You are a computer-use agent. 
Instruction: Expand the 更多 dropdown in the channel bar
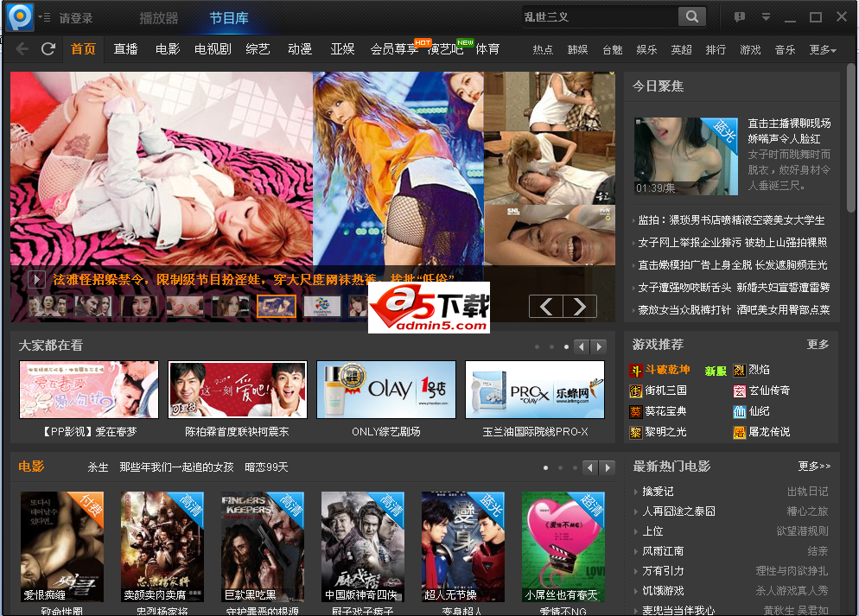click(819, 49)
